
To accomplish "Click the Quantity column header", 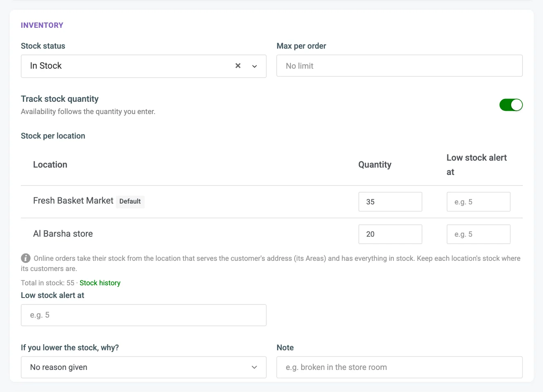I will [375, 165].
